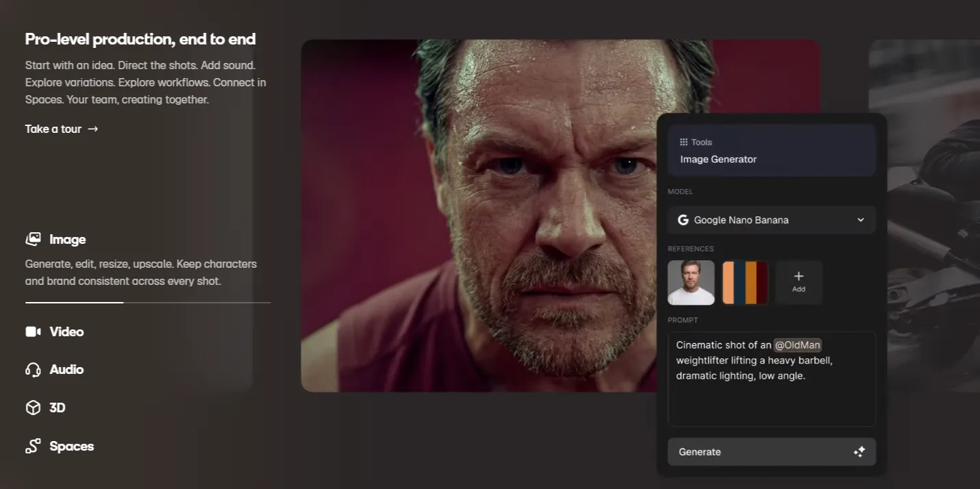Screen dimensions: 980x489
Task: Click the 'Pro-level production, end to end' heading
Action: 140,39
